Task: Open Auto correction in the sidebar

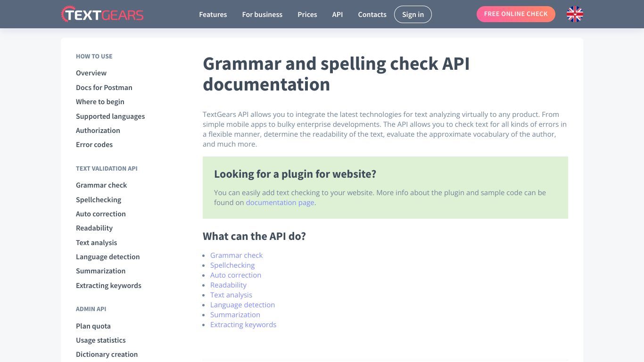Action: coord(101,214)
